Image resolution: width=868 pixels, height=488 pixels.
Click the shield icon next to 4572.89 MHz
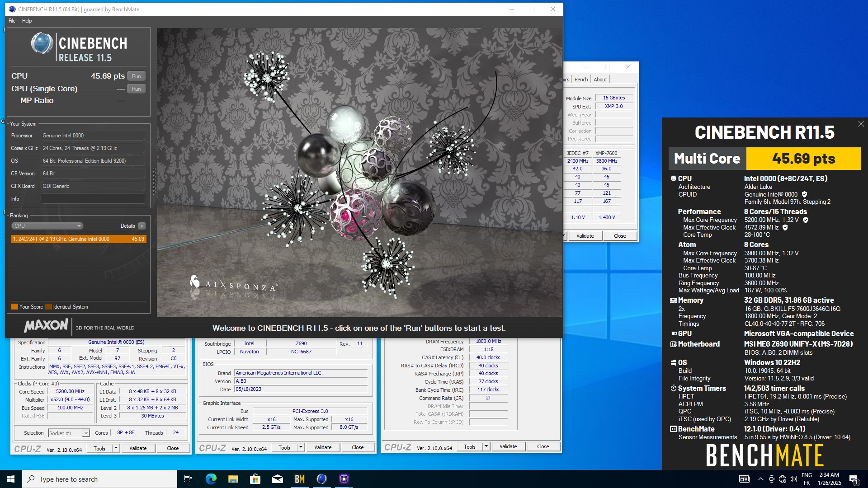pyautogui.click(x=785, y=228)
